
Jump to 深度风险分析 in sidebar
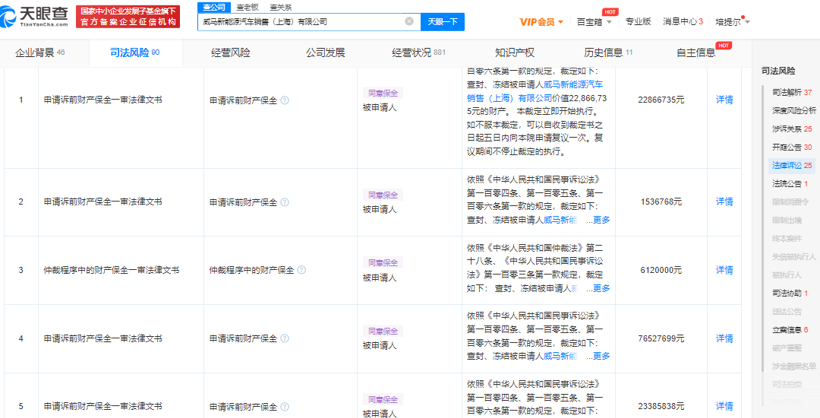pos(793,110)
